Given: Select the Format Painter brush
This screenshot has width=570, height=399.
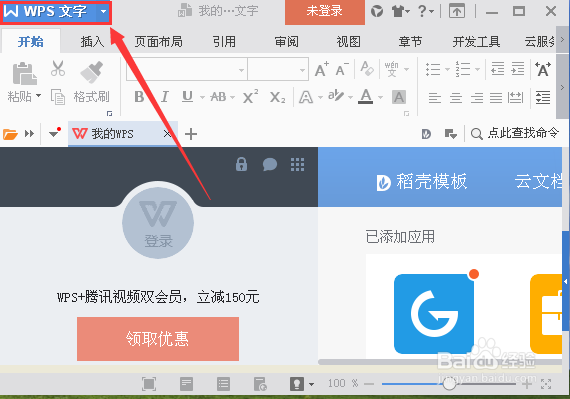Looking at the screenshot, I should 92,72.
